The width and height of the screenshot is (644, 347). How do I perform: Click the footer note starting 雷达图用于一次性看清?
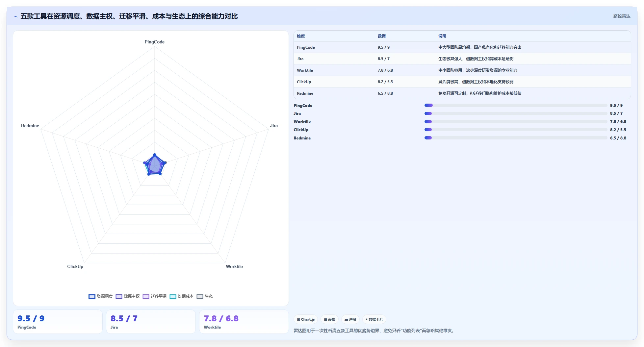point(375,331)
